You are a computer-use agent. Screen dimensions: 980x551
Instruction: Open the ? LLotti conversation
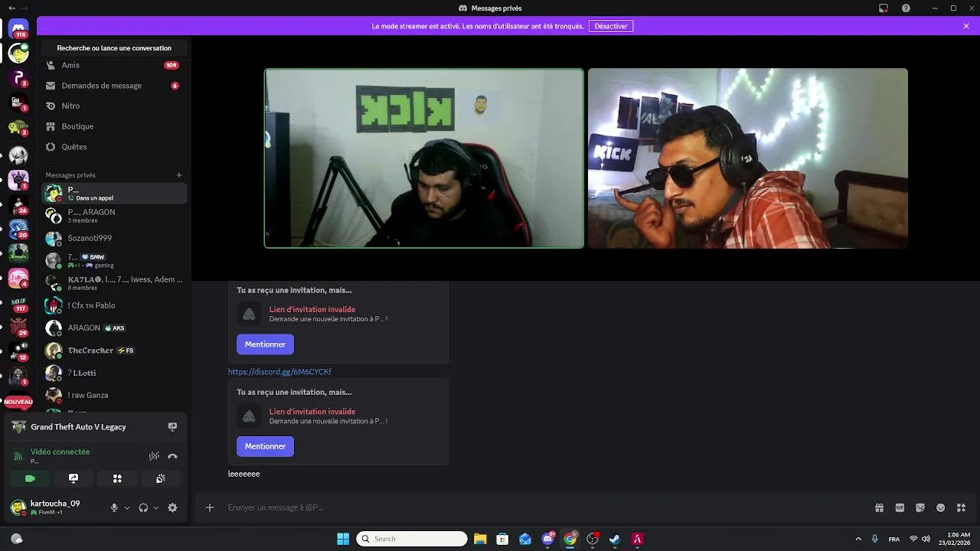(x=113, y=373)
